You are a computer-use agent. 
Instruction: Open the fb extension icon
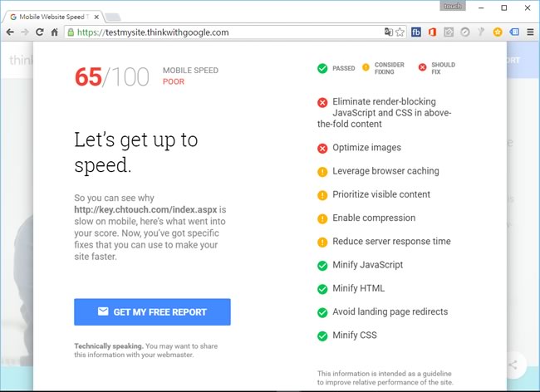[416, 32]
